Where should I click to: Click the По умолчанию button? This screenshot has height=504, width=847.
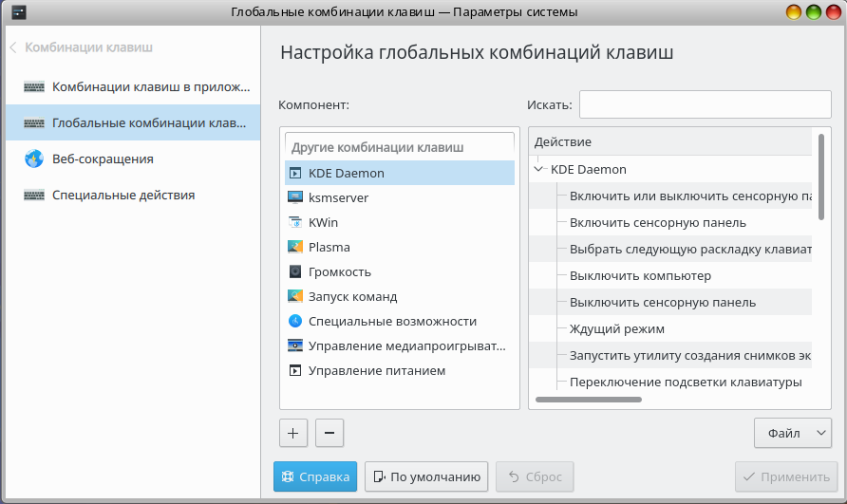click(426, 476)
